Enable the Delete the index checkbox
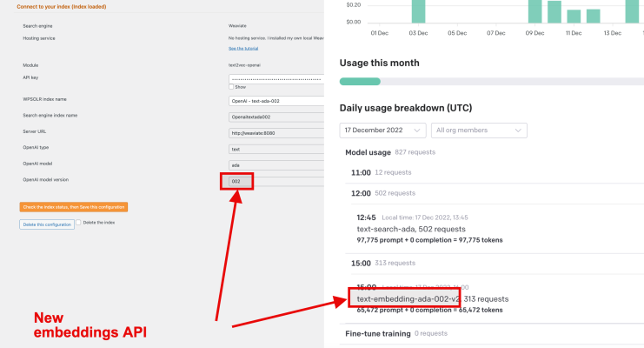 (x=78, y=223)
